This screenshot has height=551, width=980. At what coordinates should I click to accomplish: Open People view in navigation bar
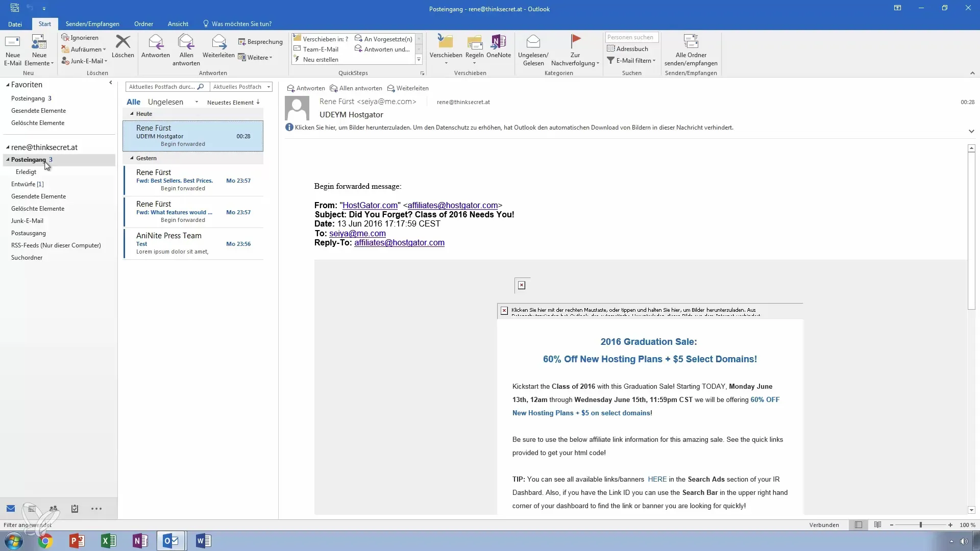(54, 509)
